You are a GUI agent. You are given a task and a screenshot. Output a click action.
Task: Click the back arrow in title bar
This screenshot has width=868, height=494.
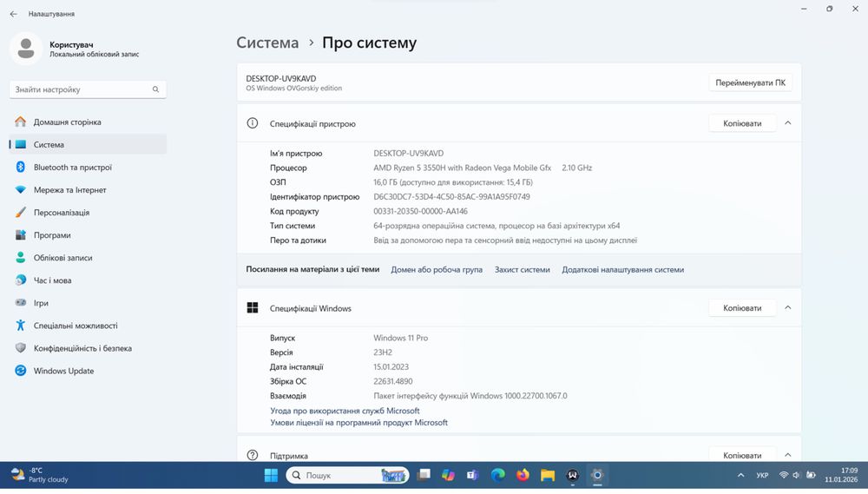click(x=13, y=14)
